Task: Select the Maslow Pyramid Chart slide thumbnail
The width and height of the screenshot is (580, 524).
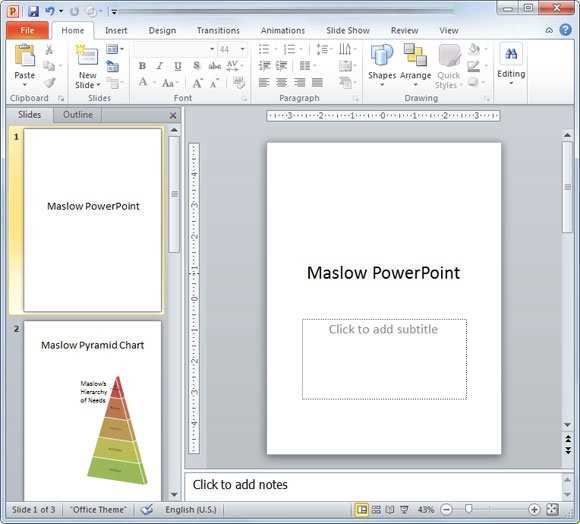Action: (x=92, y=411)
